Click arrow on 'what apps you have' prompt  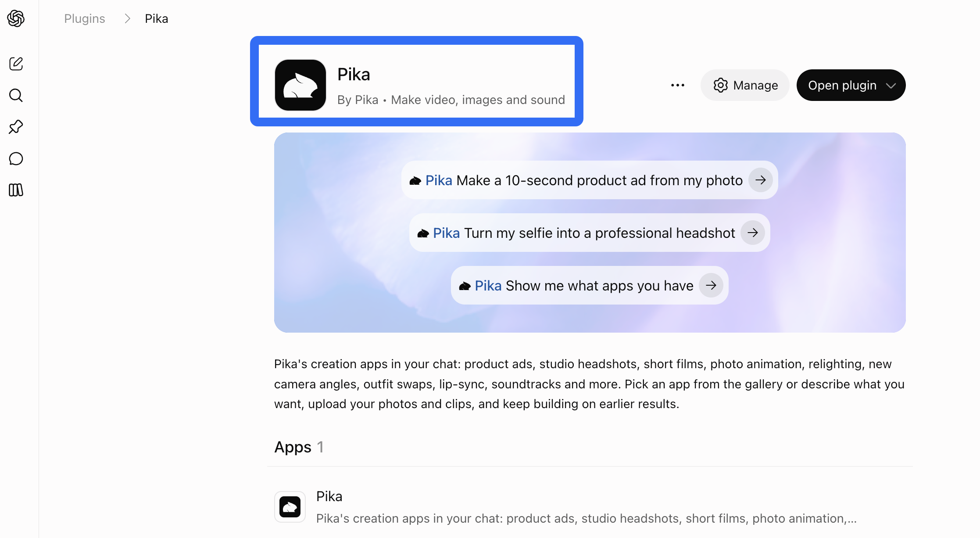pyautogui.click(x=711, y=285)
